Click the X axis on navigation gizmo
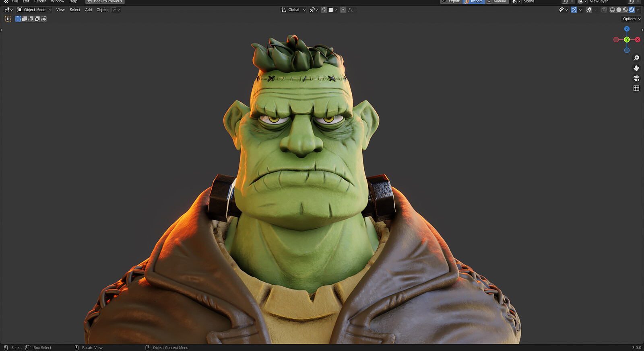The image size is (644, 351). (x=638, y=39)
